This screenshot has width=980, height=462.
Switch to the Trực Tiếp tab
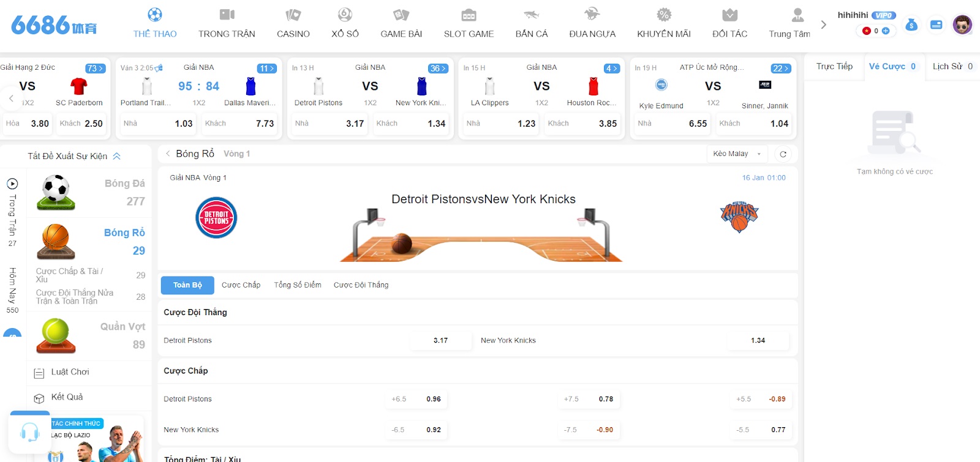[x=834, y=66]
